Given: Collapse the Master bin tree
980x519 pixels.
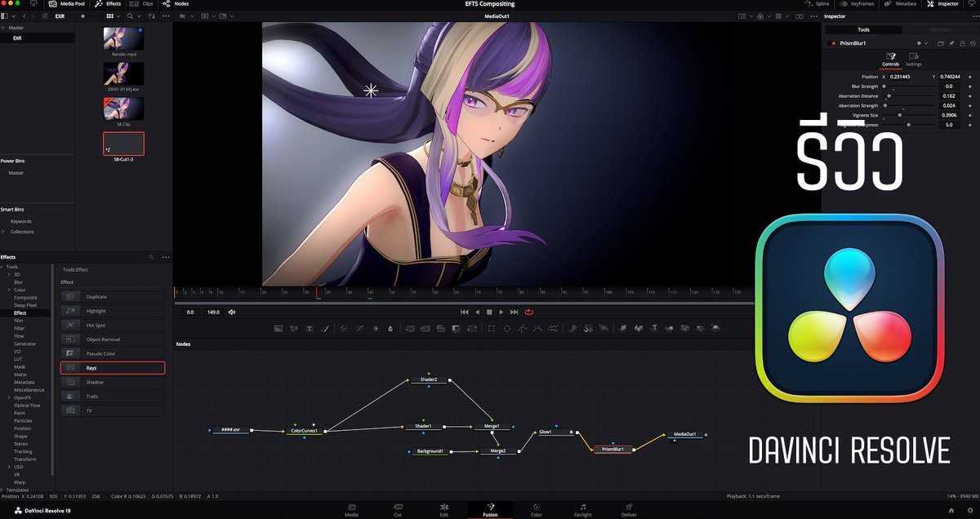Looking at the screenshot, I should tap(3, 28).
